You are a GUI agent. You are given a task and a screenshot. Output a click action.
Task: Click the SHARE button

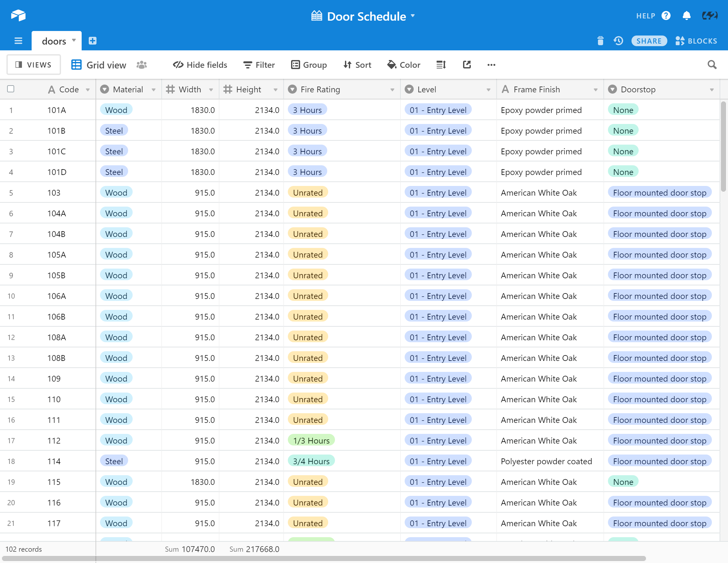[x=649, y=41]
